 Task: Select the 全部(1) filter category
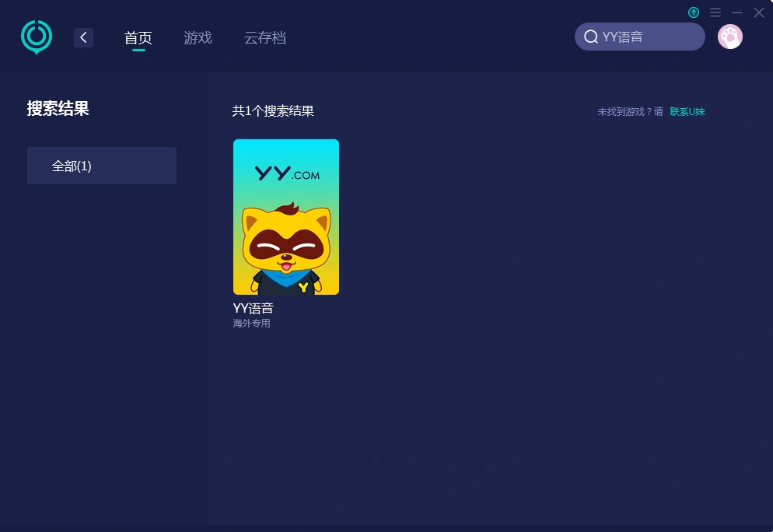point(102,166)
